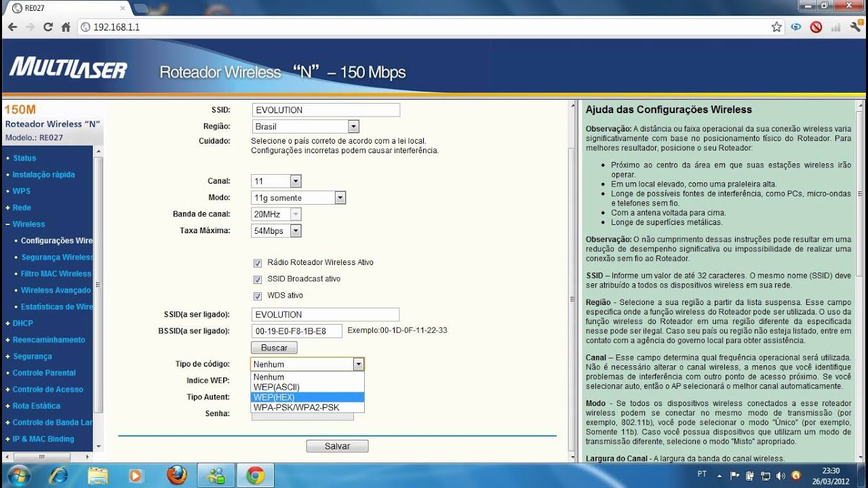Screen dimensions: 868x488
Task: Open Wireless Avançado submenu item
Action: (x=56, y=290)
